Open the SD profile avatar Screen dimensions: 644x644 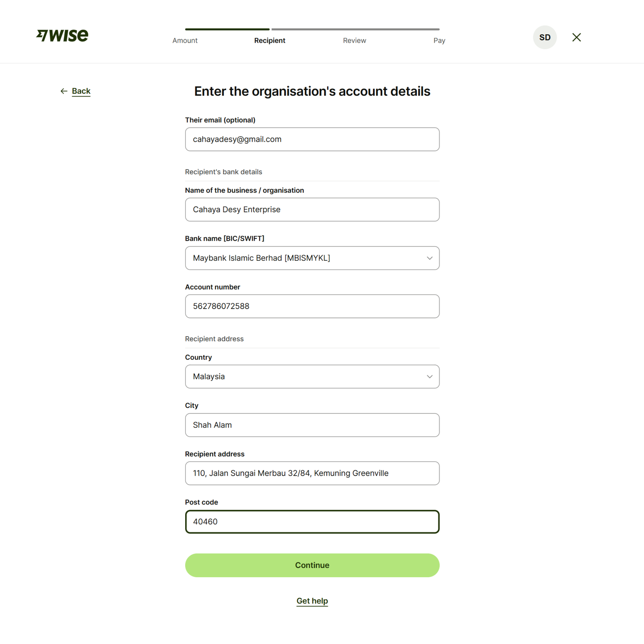point(545,37)
